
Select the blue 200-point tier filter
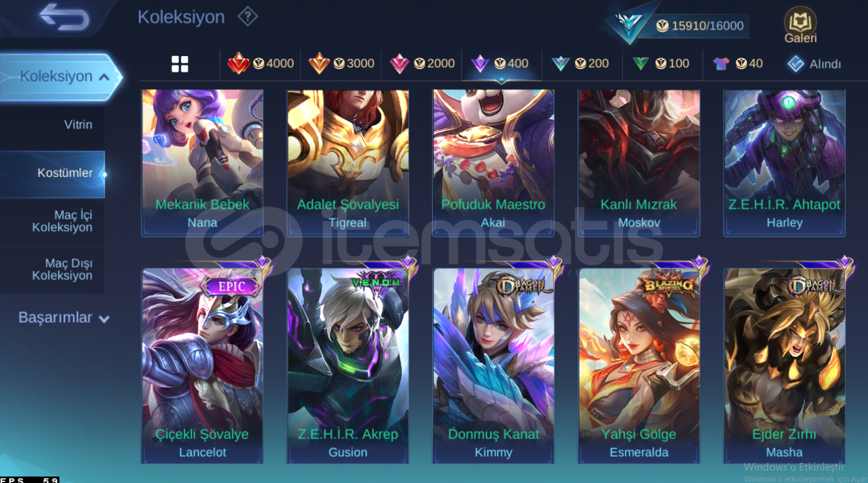580,64
